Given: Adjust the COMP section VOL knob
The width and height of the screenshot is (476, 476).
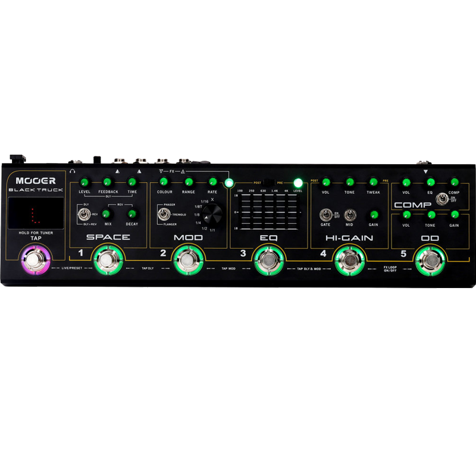Looking at the screenshot, I should point(406,183).
